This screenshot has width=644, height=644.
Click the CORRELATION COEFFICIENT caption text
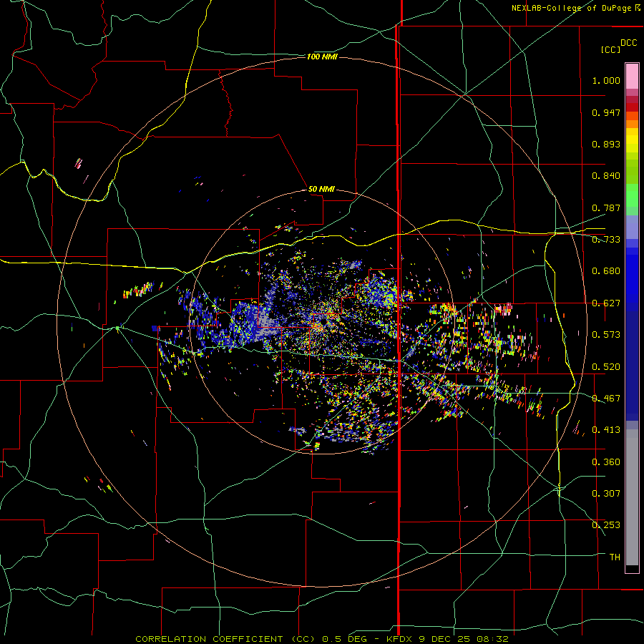point(209,639)
